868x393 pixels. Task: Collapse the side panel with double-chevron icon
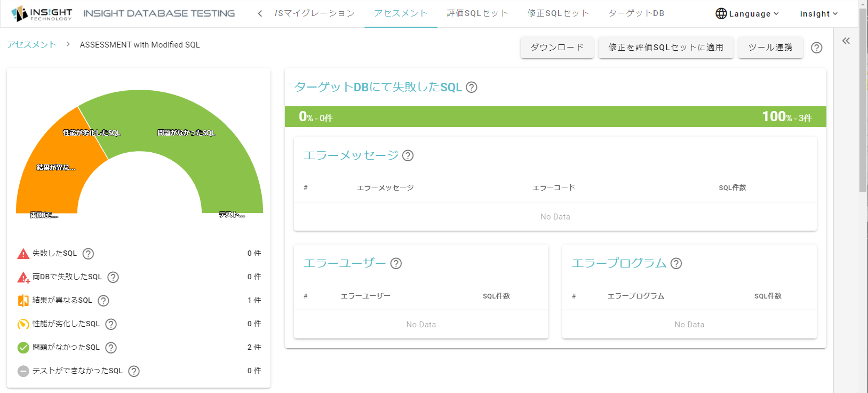[846, 41]
